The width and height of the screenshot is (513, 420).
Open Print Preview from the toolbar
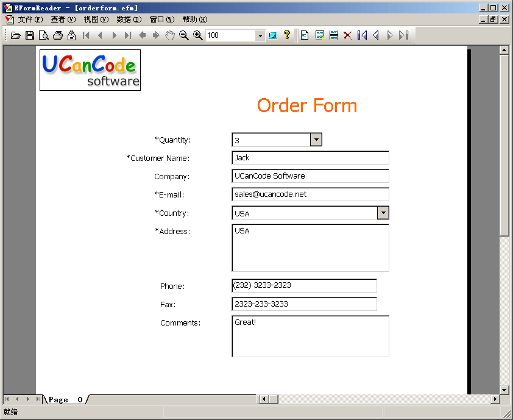pos(44,35)
